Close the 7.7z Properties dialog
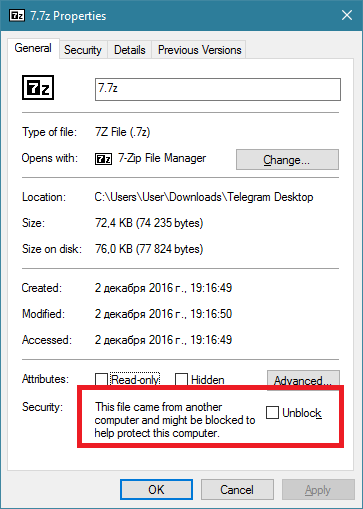The image size is (363, 509). point(347,15)
